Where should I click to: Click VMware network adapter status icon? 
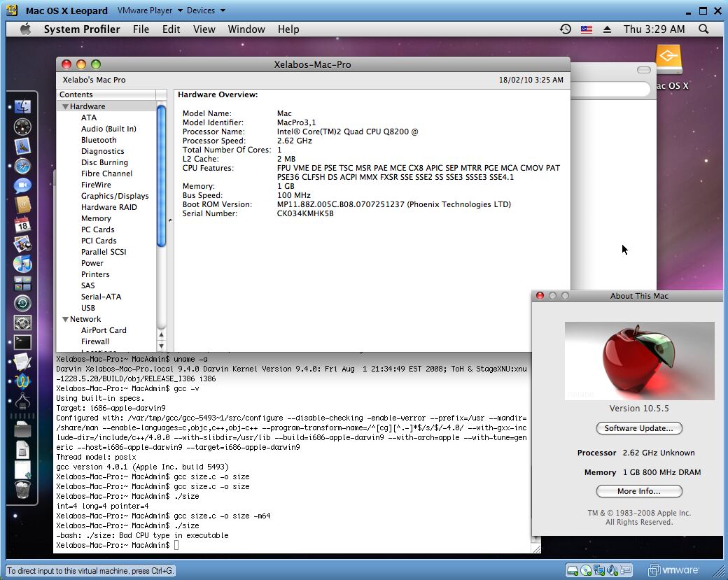(599, 570)
